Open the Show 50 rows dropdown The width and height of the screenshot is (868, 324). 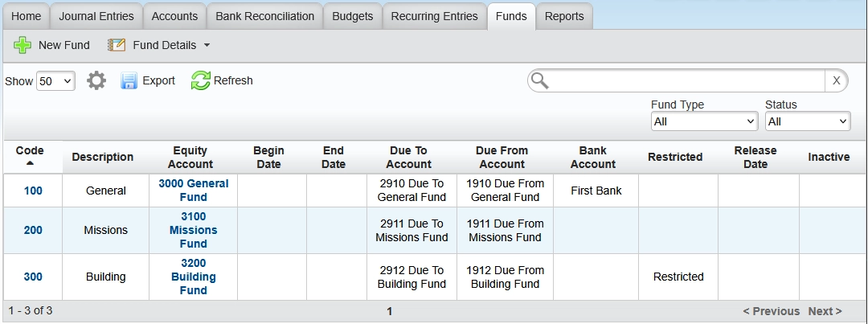[55, 81]
